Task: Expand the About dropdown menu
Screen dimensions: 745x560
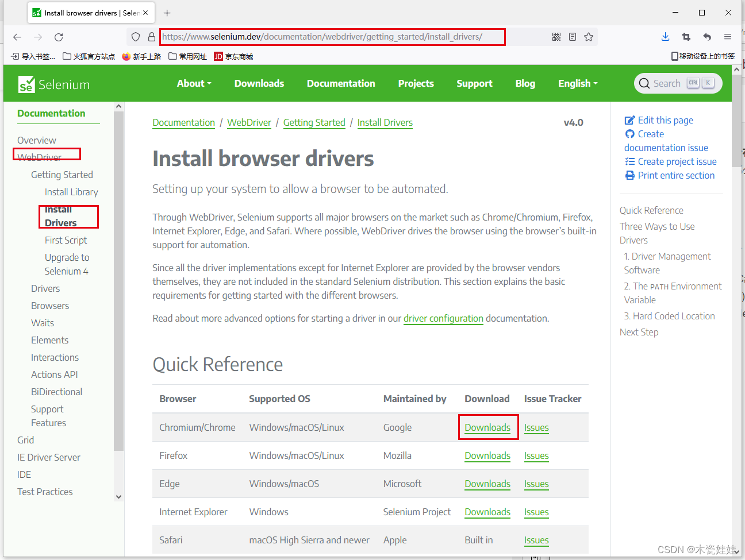Action: click(x=194, y=83)
